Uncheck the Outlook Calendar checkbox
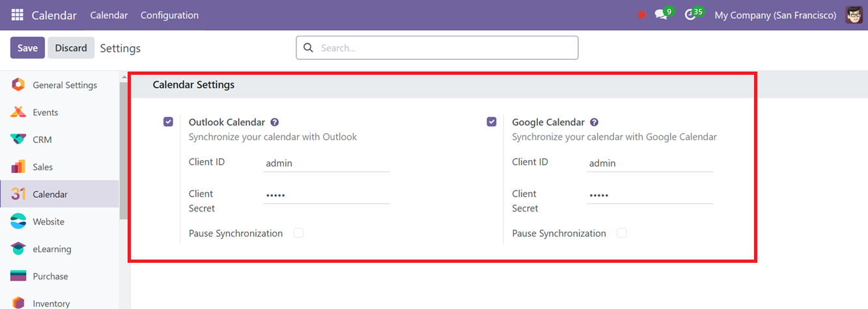 click(169, 122)
